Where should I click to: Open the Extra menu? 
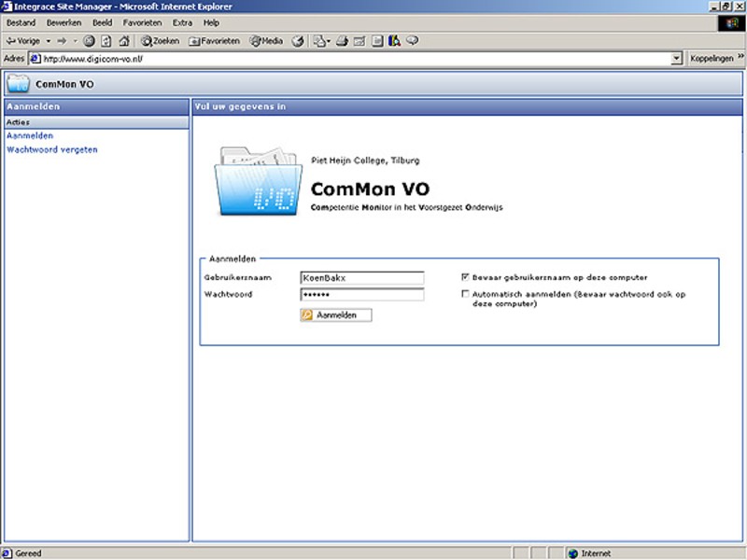(183, 22)
